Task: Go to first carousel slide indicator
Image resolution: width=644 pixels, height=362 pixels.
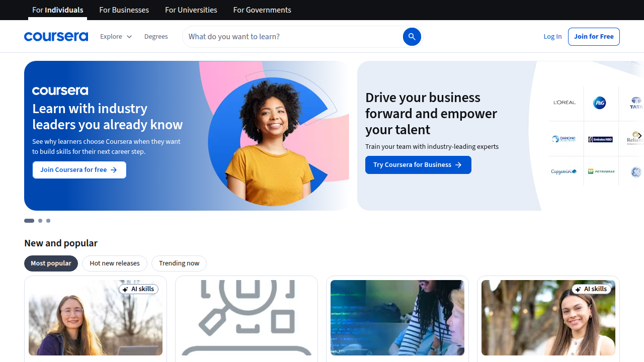Action: [29, 221]
